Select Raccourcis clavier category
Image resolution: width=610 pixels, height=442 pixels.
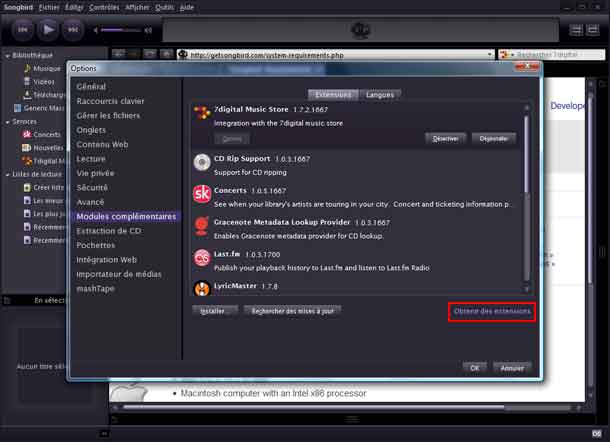point(110,101)
